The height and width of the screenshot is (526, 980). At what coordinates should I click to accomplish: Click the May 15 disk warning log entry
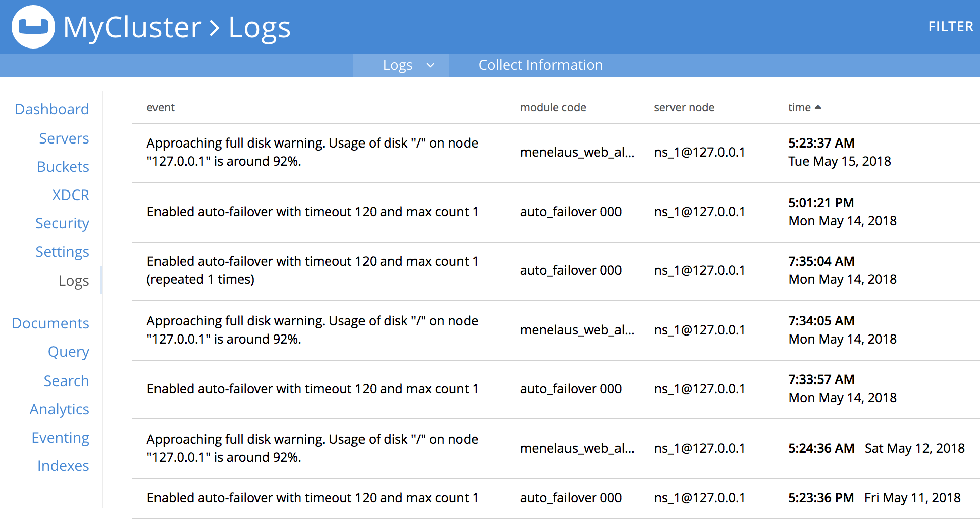312,152
